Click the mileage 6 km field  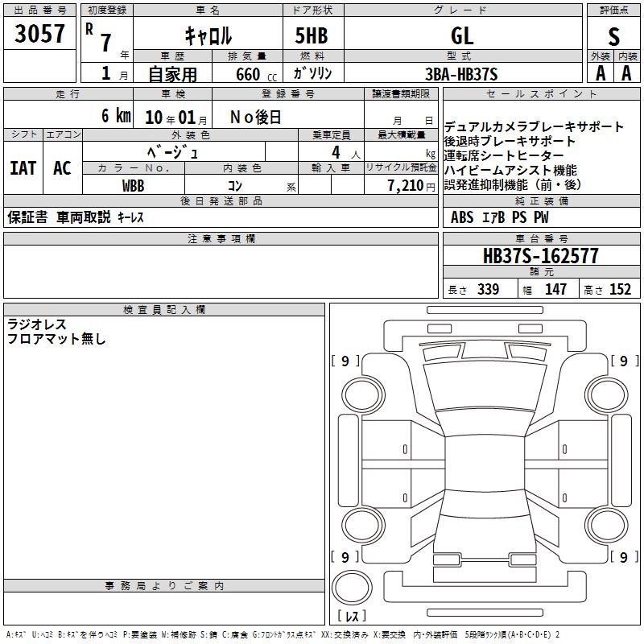[68, 114]
